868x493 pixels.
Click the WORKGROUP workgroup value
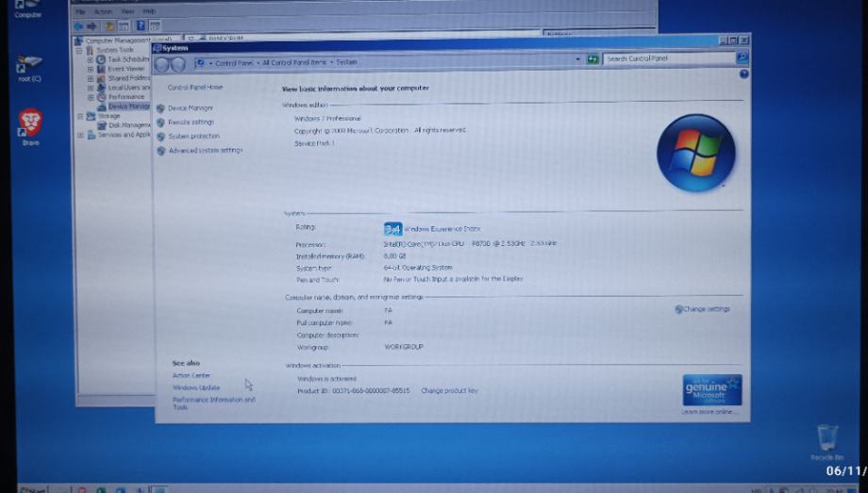click(x=404, y=347)
